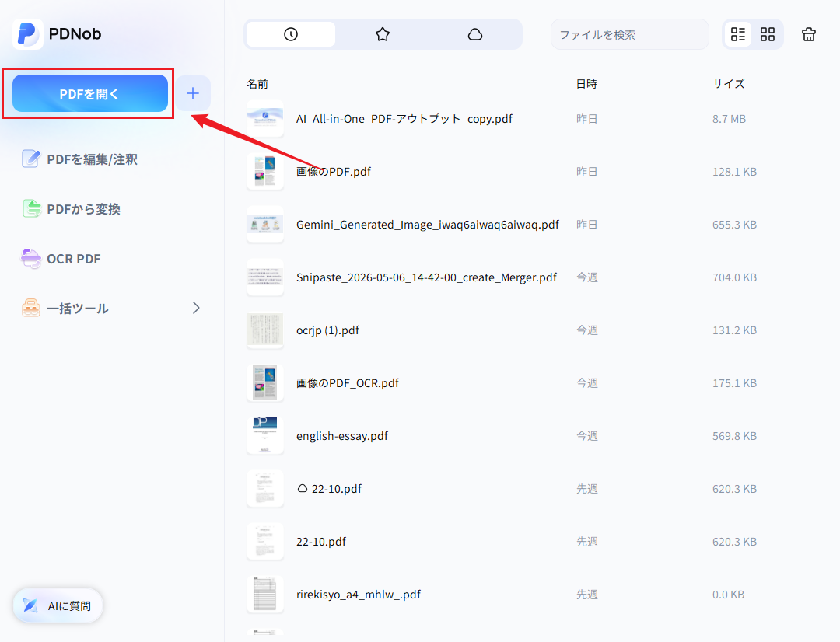The width and height of the screenshot is (840, 642).
Task: Sort by the 名前 column header
Action: 257,83
